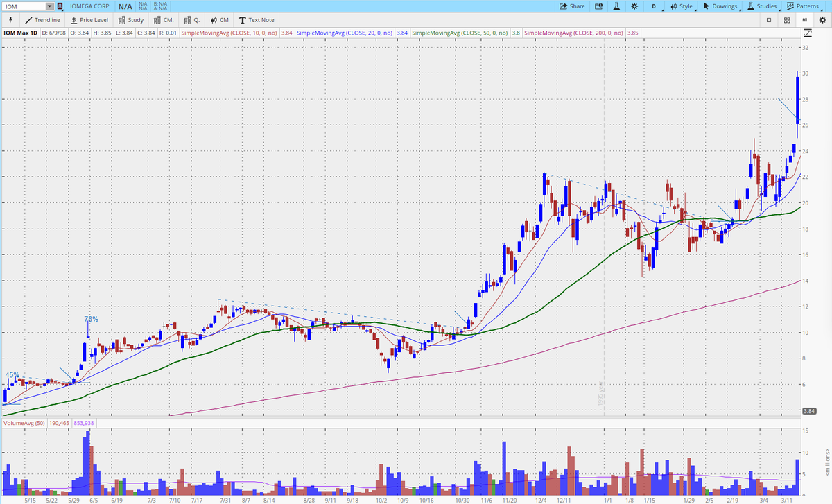Open the chart settings gear icon

click(635, 6)
